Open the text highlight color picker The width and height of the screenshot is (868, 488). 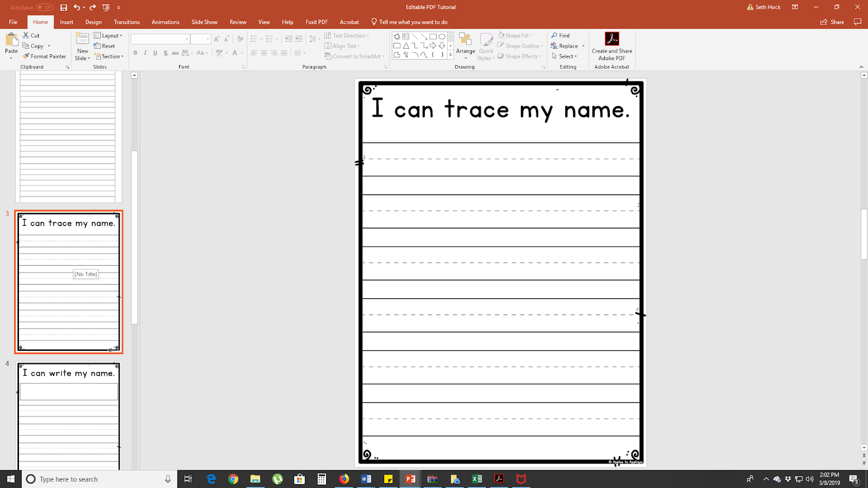221,53
